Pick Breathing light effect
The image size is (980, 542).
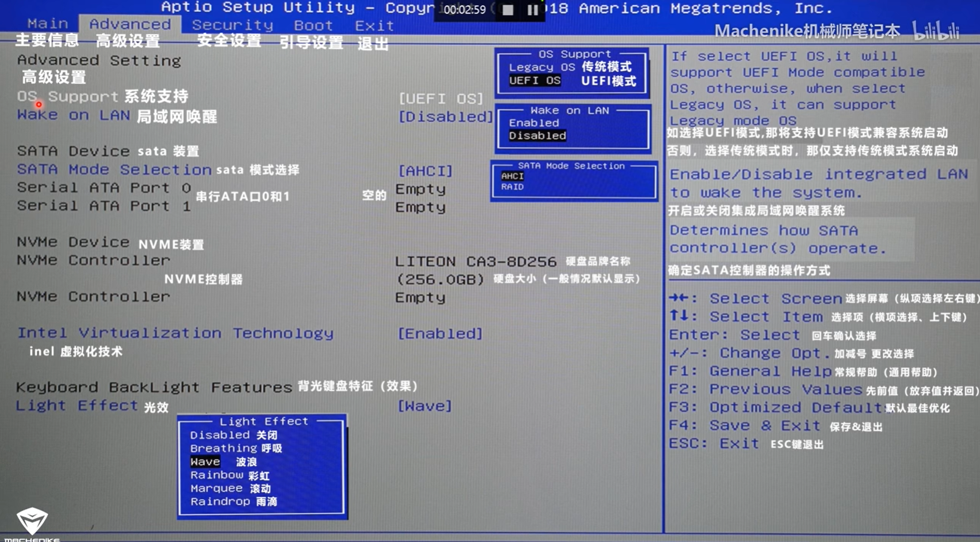[x=224, y=448]
